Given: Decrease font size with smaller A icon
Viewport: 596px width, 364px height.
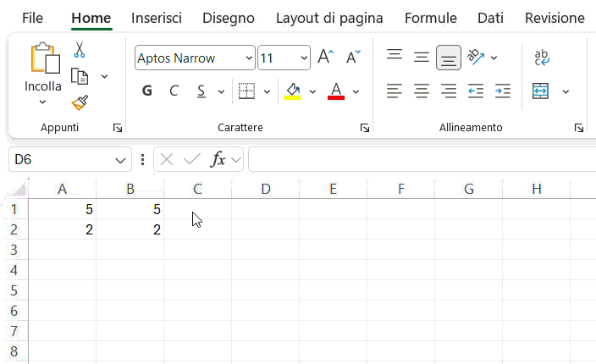Looking at the screenshot, I should pos(355,58).
